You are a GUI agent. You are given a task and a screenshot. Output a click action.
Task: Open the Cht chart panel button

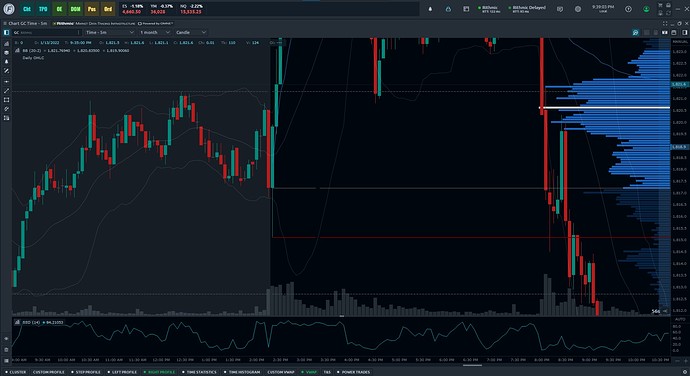pos(26,9)
